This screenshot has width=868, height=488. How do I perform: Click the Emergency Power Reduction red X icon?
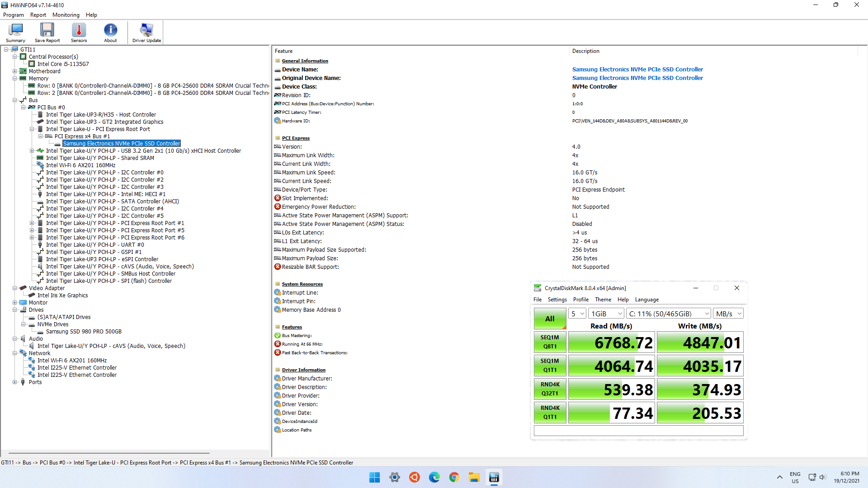278,206
